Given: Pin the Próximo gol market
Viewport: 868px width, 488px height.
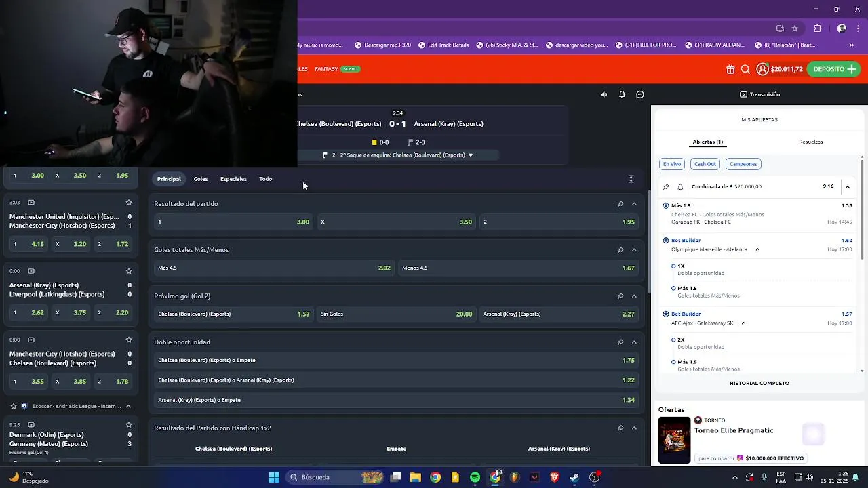Looking at the screenshot, I should coord(620,296).
